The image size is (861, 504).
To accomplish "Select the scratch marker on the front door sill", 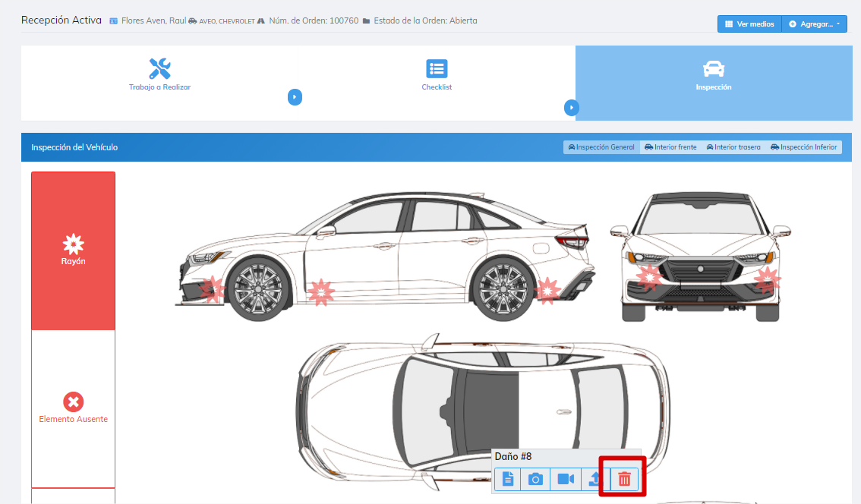I will pyautogui.click(x=321, y=291).
